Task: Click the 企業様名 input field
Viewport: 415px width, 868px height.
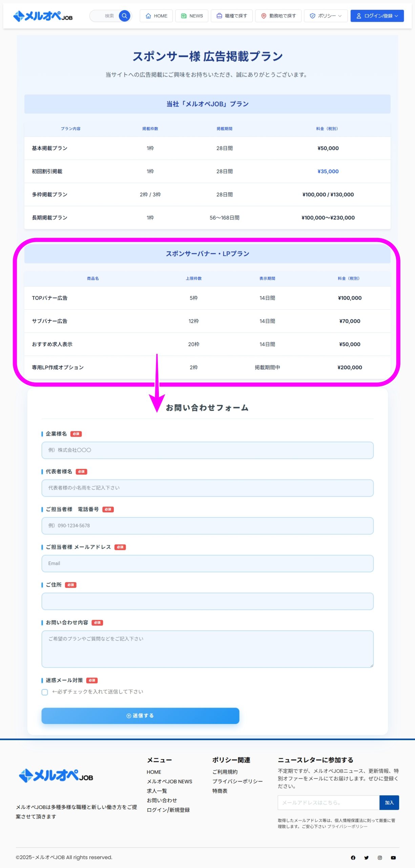Action: [207, 450]
